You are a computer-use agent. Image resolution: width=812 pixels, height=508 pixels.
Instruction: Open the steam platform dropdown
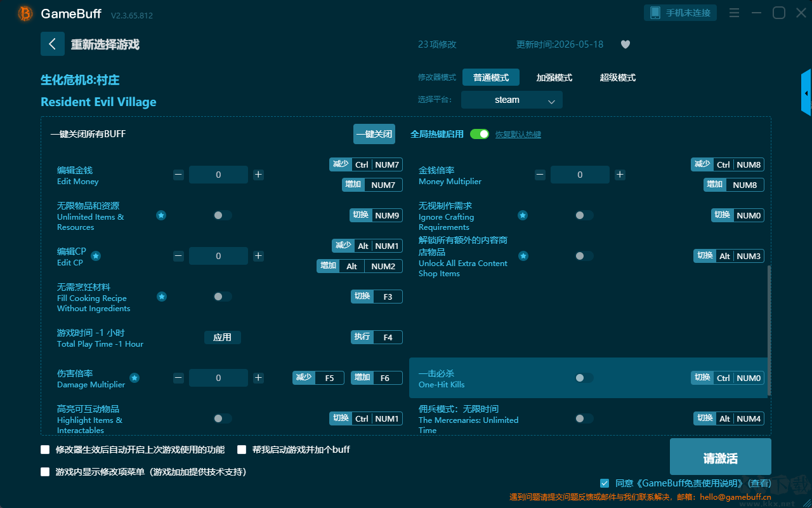click(512, 100)
